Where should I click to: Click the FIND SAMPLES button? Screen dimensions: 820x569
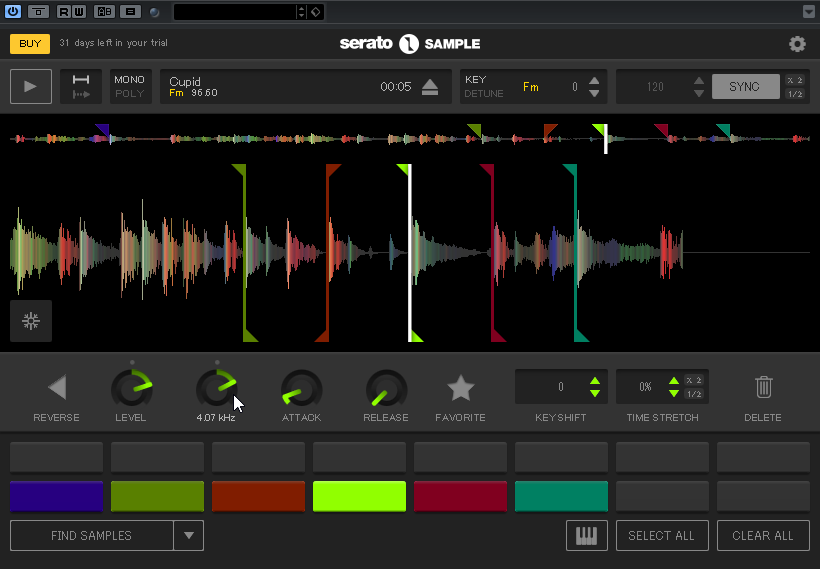(92, 536)
